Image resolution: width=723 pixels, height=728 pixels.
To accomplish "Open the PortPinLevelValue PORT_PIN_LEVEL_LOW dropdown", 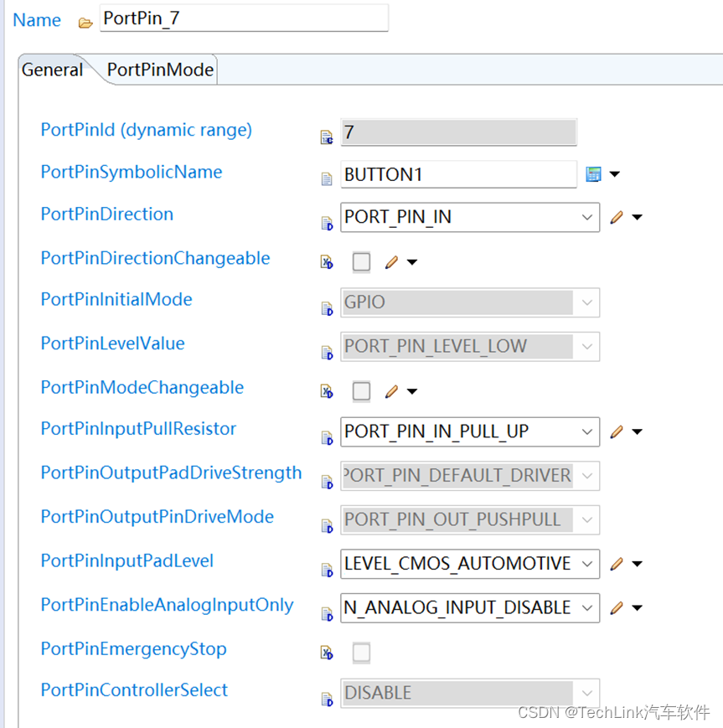I will (x=470, y=346).
